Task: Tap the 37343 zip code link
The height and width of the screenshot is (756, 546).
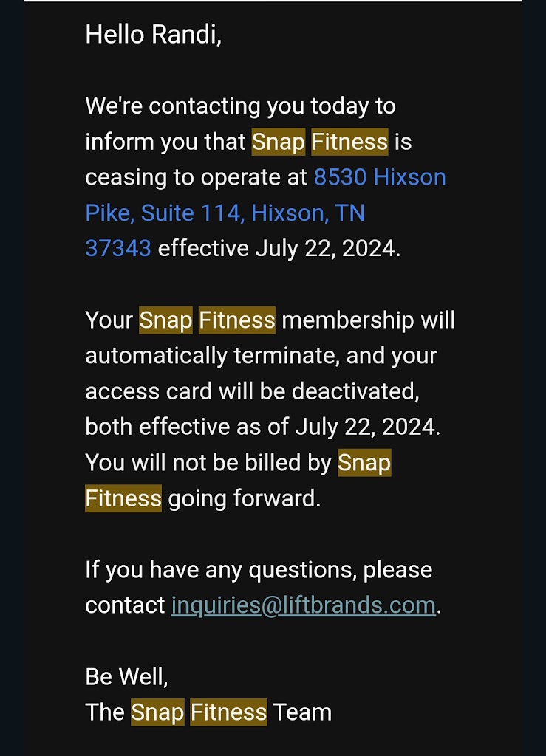Action: 118,249
